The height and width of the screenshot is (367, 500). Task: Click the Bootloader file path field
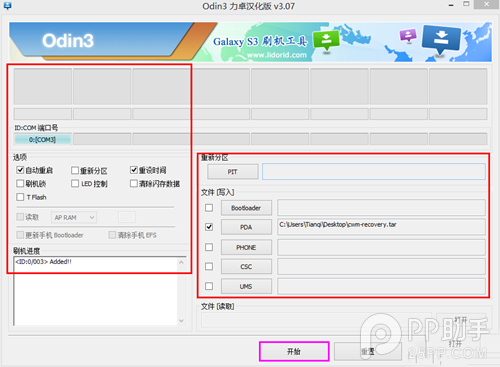tap(381, 208)
